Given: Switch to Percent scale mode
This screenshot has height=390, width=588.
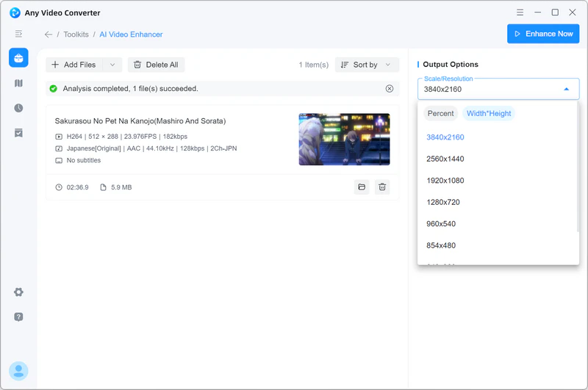Looking at the screenshot, I should pyautogui.click(x=441, y=114).
